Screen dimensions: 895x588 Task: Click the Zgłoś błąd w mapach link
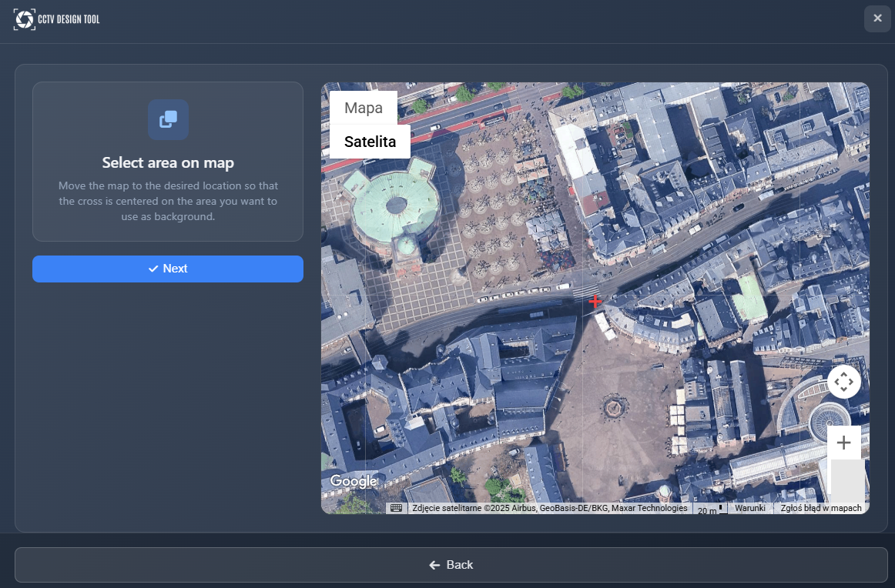point(820,508)
